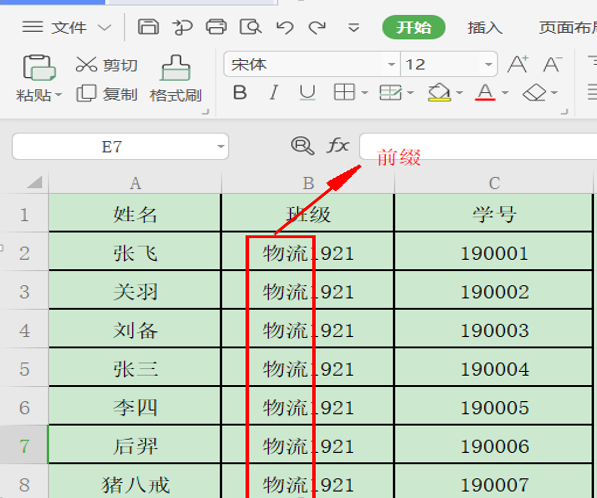Open Print Preview icon
597x498 pixels.
pos(250,27)
